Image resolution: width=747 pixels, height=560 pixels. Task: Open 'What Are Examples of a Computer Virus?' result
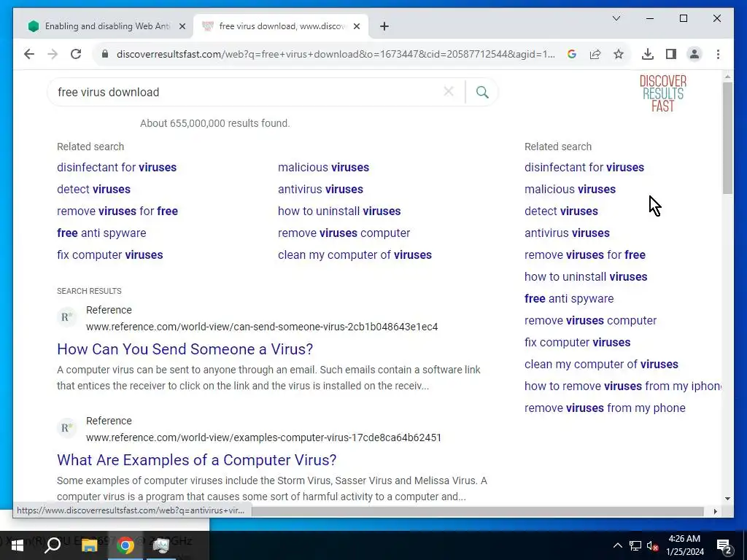pos(197,460)
